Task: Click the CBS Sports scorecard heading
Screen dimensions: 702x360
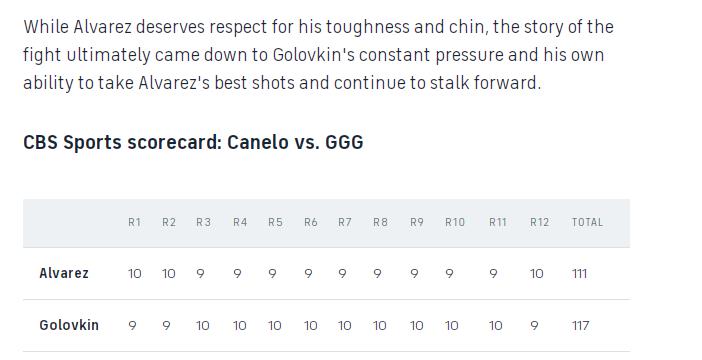Action: [193, 142]
